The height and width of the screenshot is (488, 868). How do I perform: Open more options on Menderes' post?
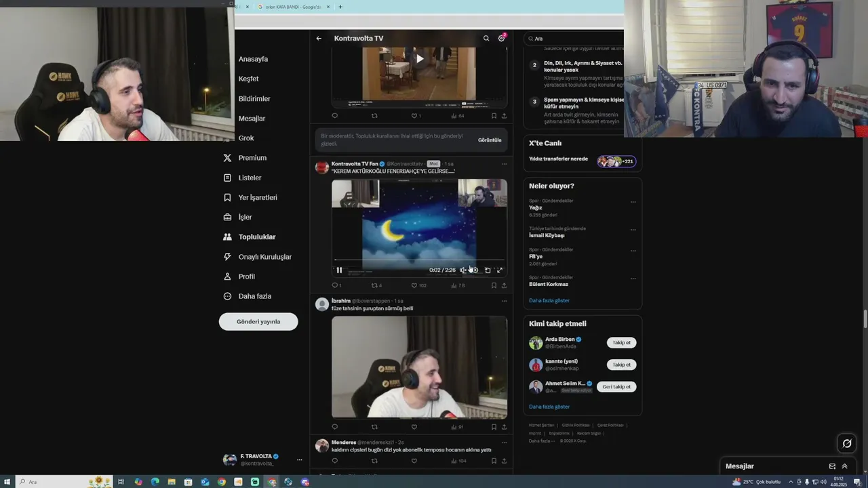click(x=504, y=443)
